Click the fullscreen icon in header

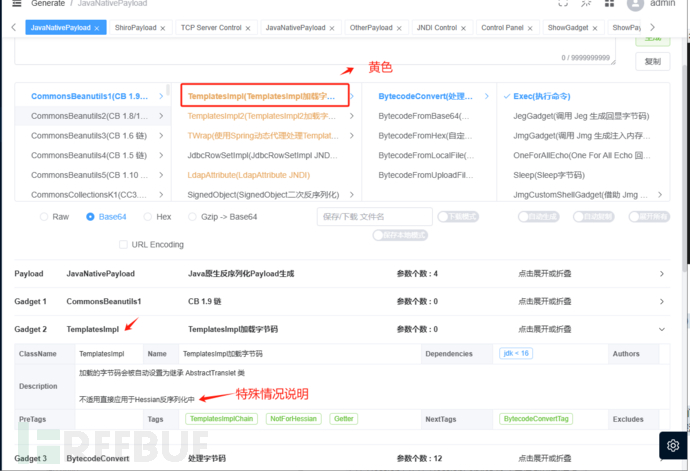(x=563, y=3)
